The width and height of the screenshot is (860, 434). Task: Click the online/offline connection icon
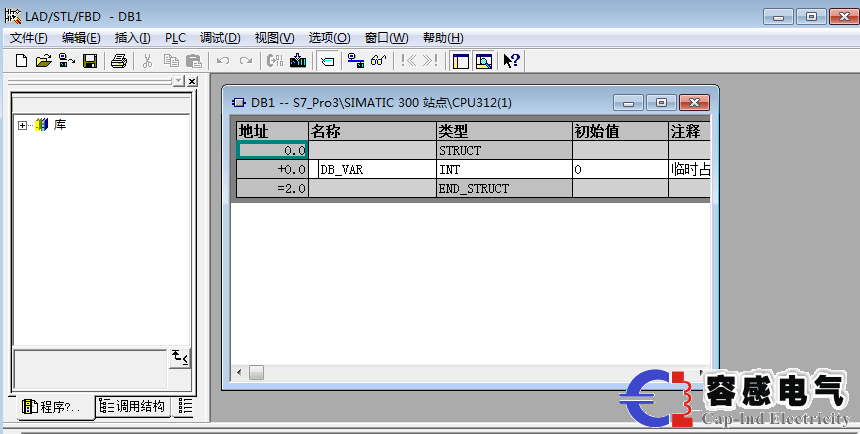pos(356,61)
